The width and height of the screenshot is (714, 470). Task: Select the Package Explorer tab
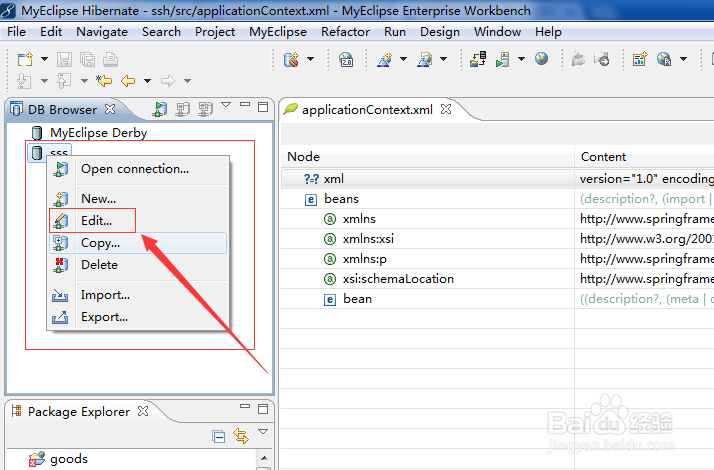[78, 412]
